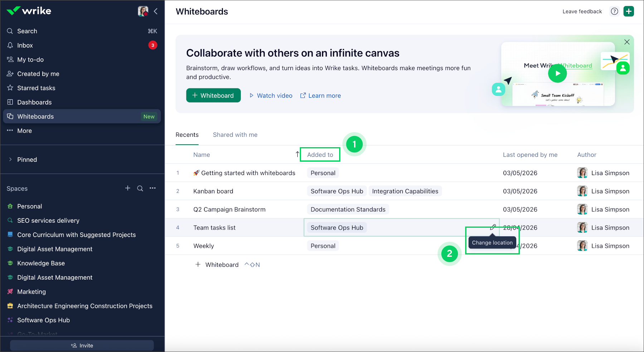Viewport: 644px width, 352px height.
Task: Click Learn more link
Action: click(320, 96)
